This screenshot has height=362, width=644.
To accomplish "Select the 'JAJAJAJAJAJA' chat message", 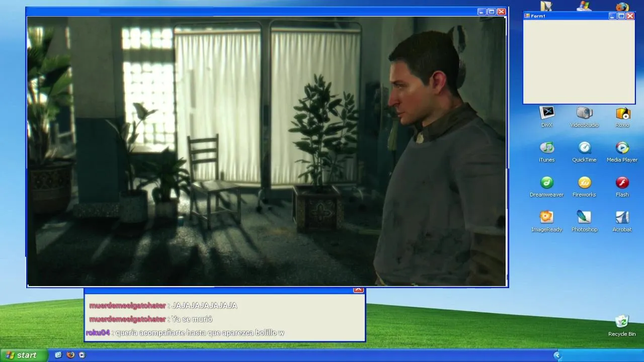I will click(x=204, y=306).
